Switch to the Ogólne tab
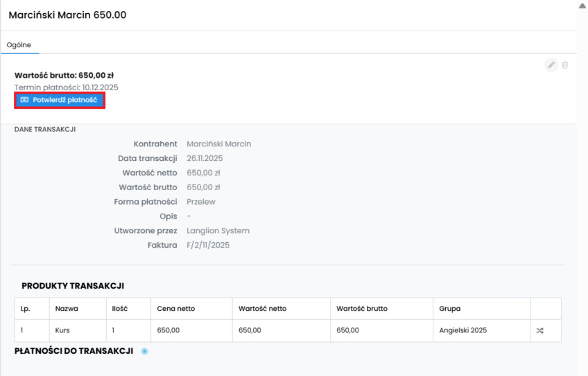The width and height of the screenshot is (588, 376). (x=19, y=45)
